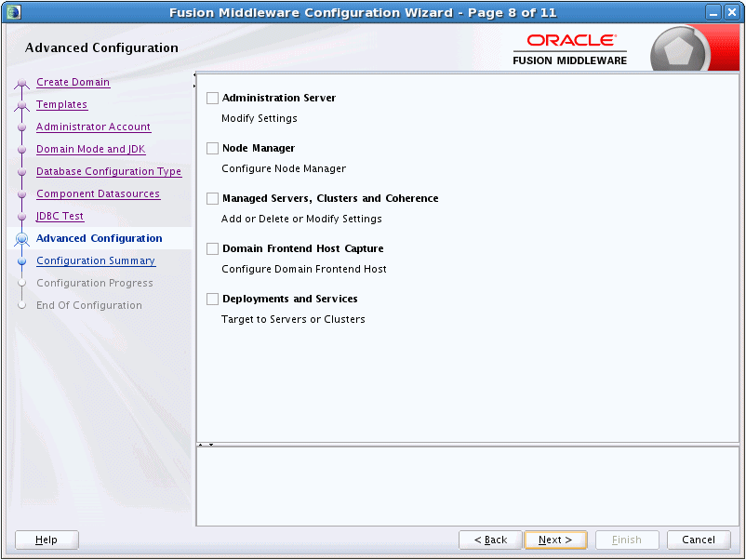Go back with the Back button

(x=490, y=540)
